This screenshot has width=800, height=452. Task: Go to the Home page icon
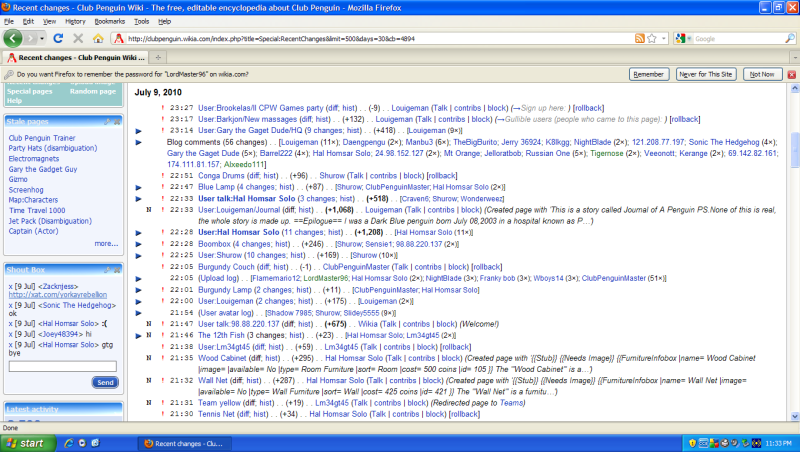click(x=98, y=38)
